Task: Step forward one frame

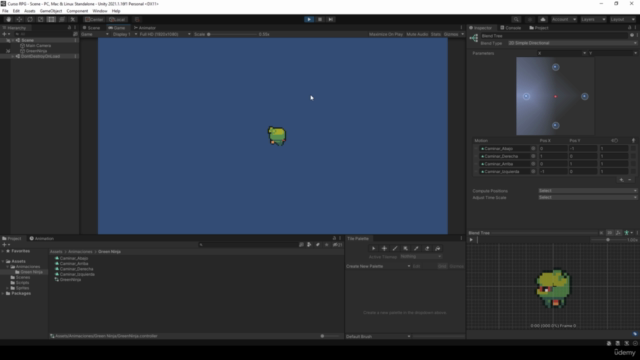Action: 331,19
